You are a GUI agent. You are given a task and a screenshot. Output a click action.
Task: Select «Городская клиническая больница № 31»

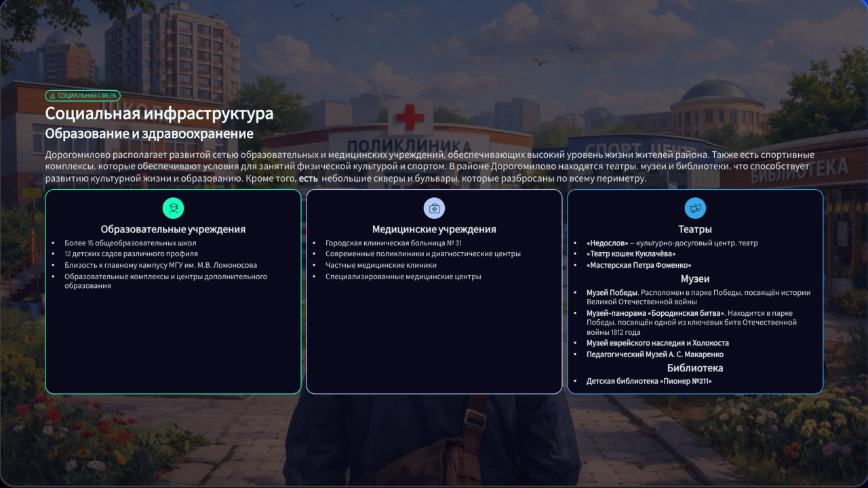click(x=393, y=243)
